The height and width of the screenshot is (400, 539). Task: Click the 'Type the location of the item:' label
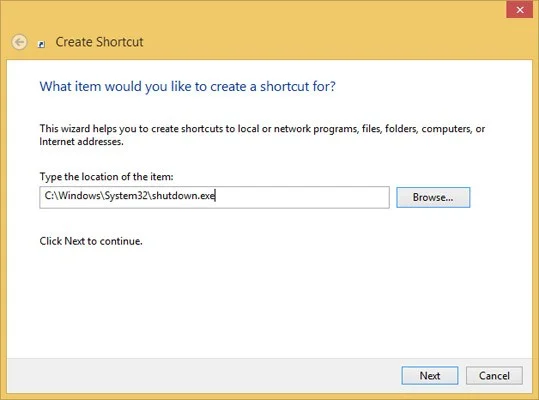[107, 177]
